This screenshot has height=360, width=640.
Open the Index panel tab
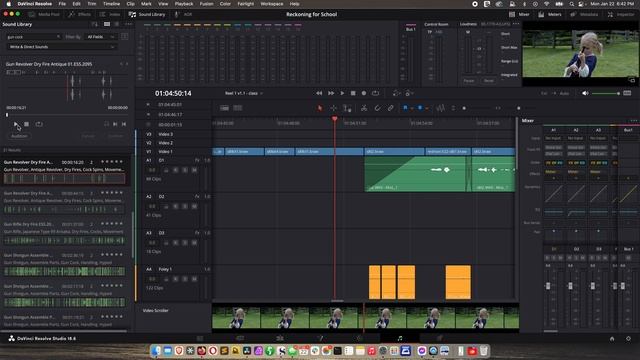pyautogui.click(x=110, y=14)
